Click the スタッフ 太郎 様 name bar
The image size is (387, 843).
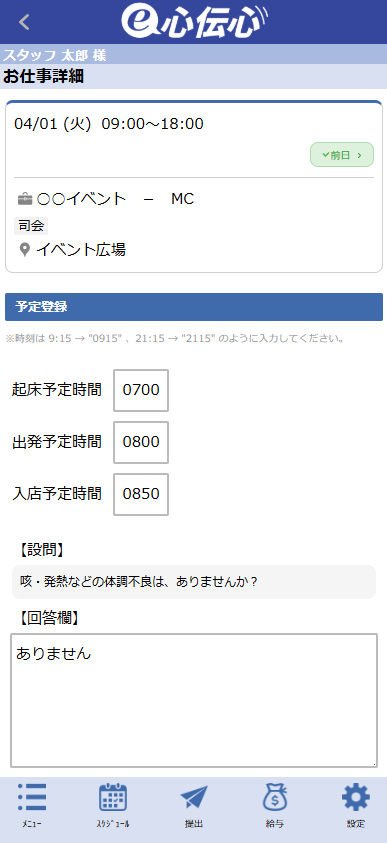[194, 54]
